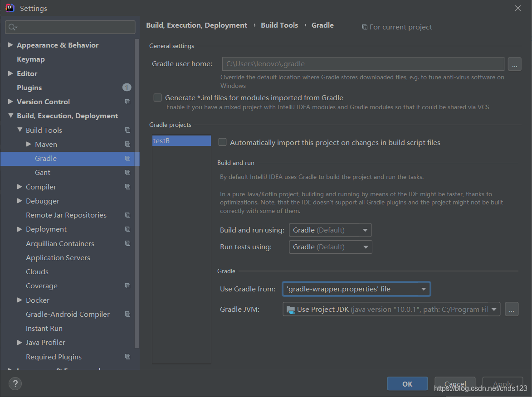Viewport: 532px width, 397px height.
Task: Expand the Compiler node arrow
Action: click(20, 186)
